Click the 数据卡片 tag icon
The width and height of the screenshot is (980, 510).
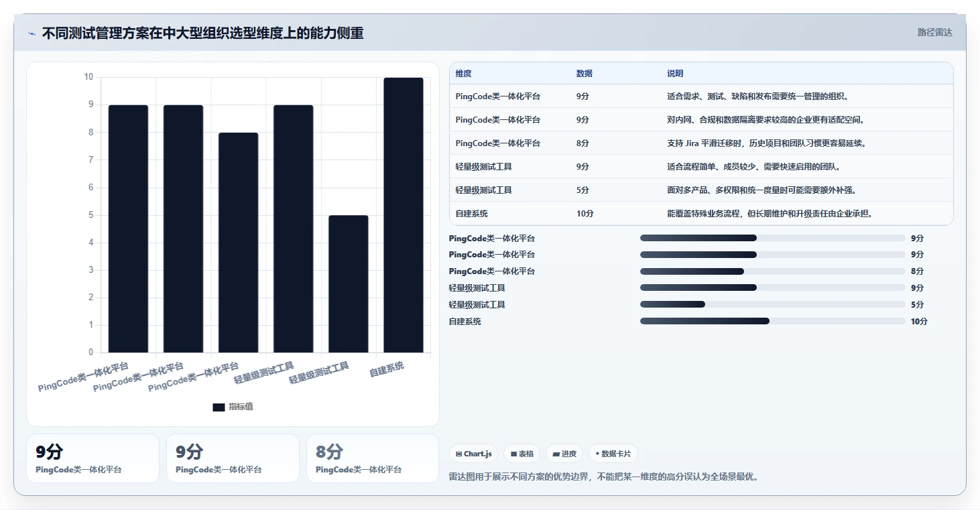597,454
